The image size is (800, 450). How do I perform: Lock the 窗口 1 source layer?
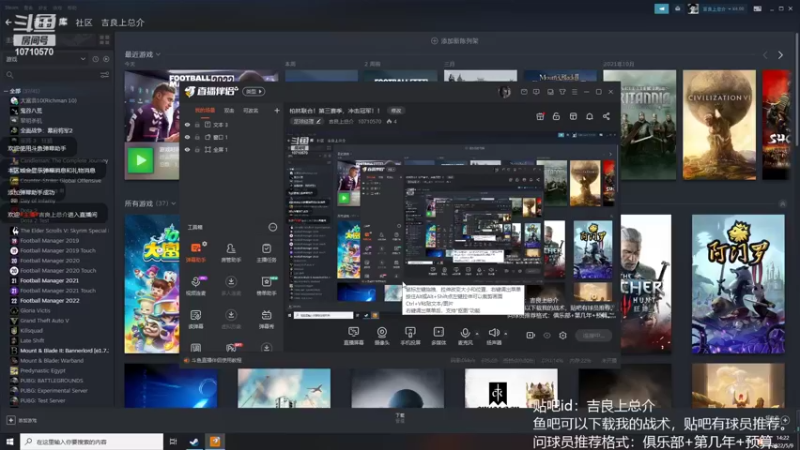[197, 137]
